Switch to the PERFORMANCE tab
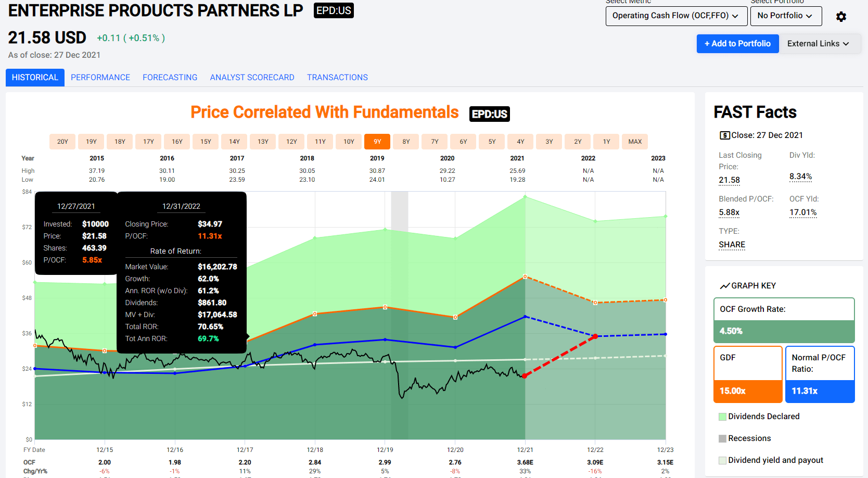868x478 pixels. tap(100, 78)
